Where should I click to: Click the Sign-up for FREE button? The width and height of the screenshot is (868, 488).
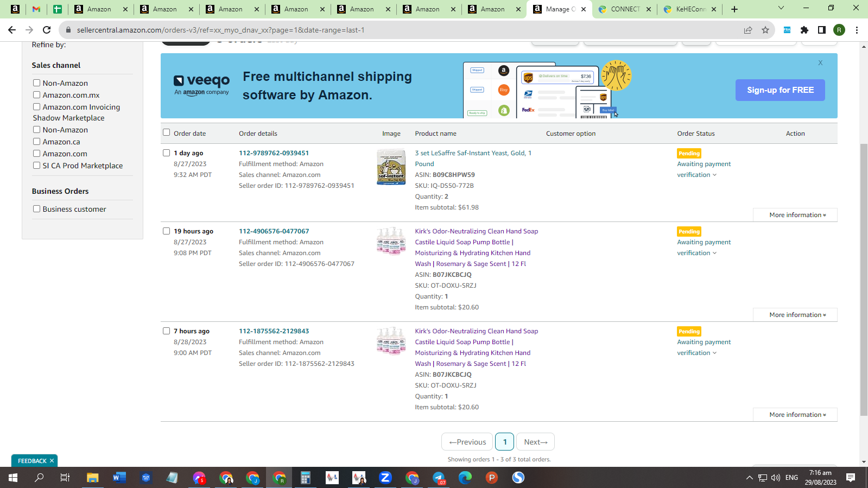pyautogui.click(x=780, y=90)
